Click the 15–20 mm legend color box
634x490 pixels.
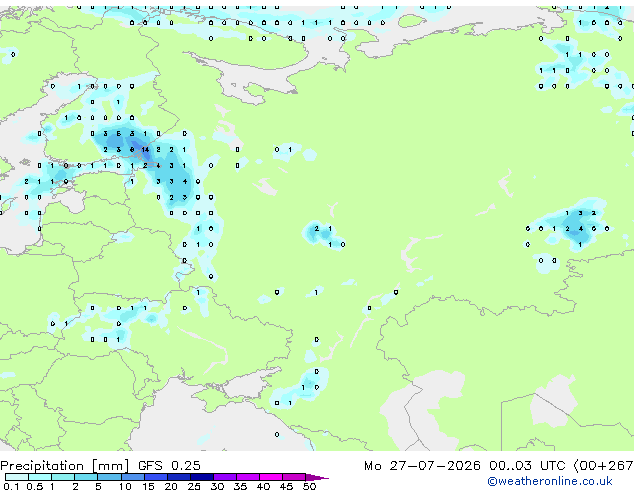coord(156,477)
